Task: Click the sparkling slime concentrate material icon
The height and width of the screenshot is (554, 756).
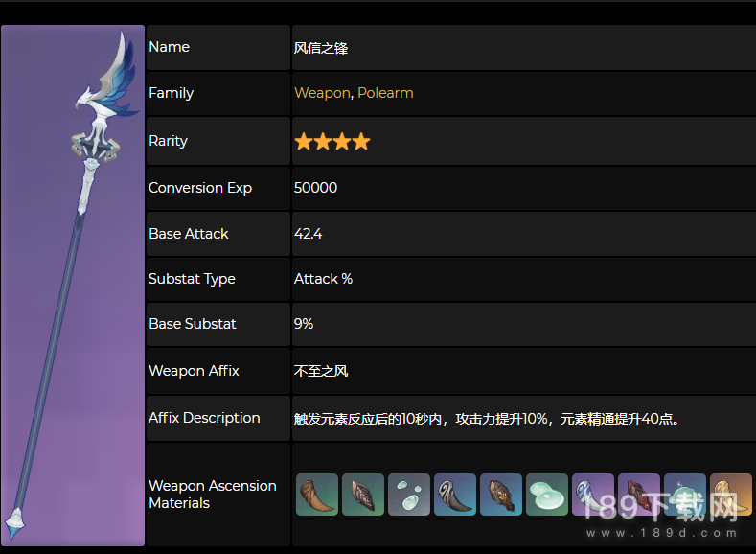Action: [x=685, y=495]
